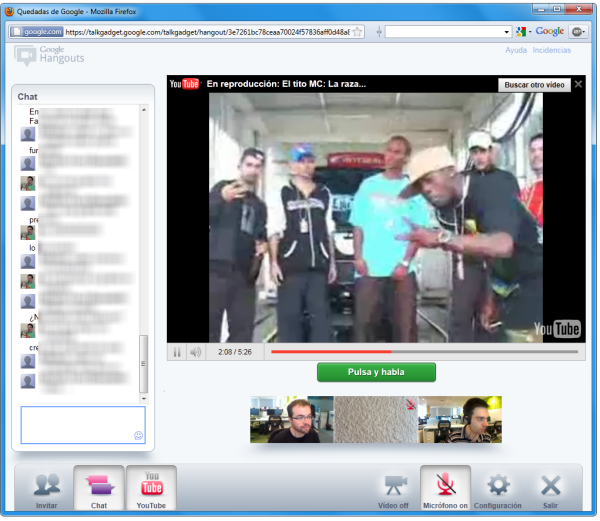Click the video volume speaker icon
This screenshot has width=600, height=521.
point(196,352)
